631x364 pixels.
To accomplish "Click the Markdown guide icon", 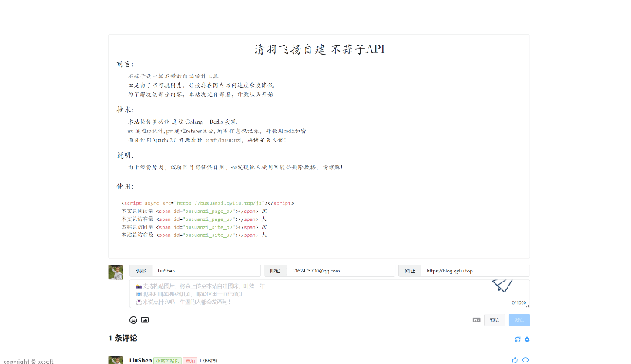I will (477, 319).
